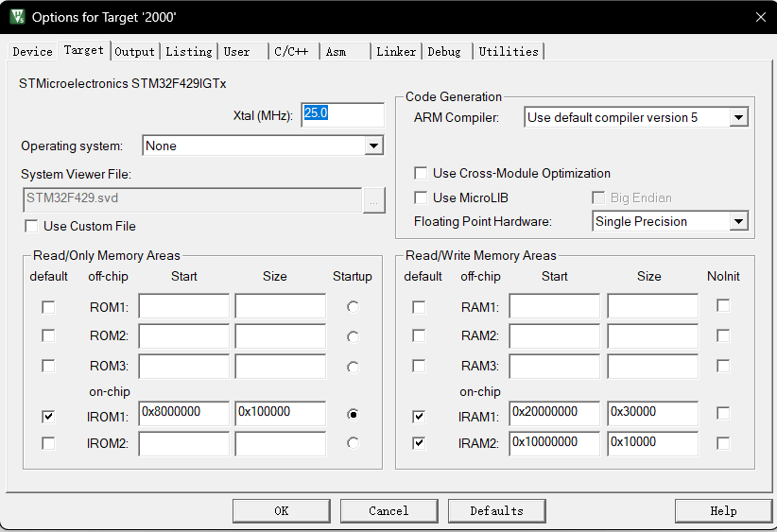
Task: Click the IRAM2 Size field
Action: [653, 444]
